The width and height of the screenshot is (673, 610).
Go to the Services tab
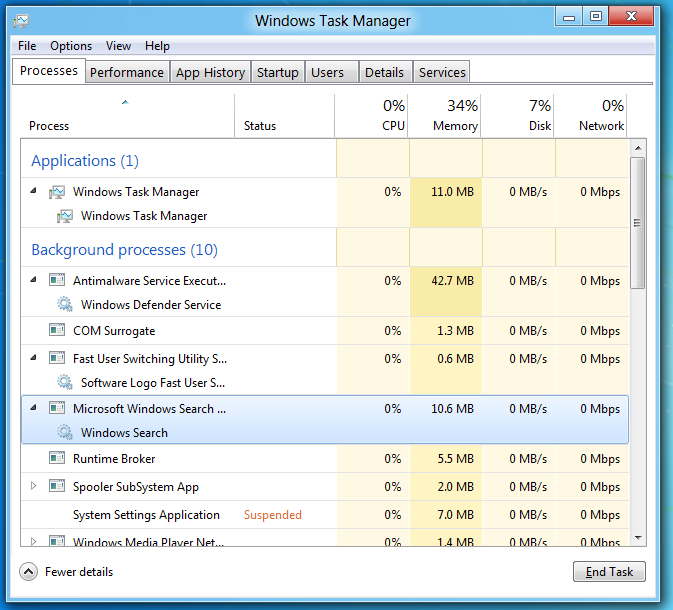pos(442,72)
